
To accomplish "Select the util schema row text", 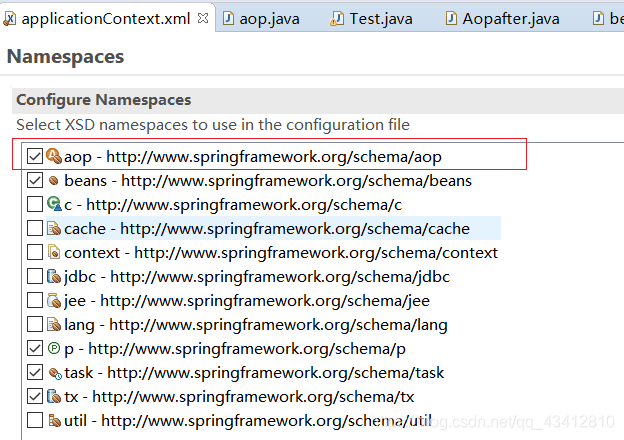I will (248, 421).
